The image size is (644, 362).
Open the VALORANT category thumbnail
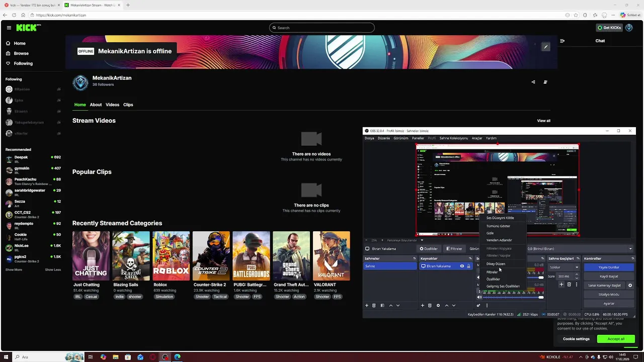tap(332, 255)
